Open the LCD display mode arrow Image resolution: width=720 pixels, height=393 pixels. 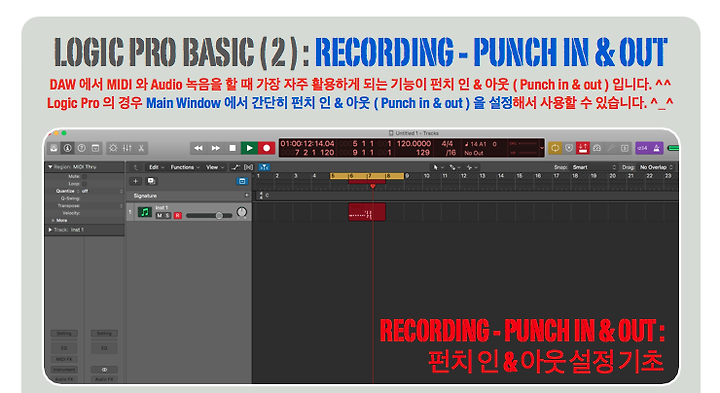click(x=542, y=148)
